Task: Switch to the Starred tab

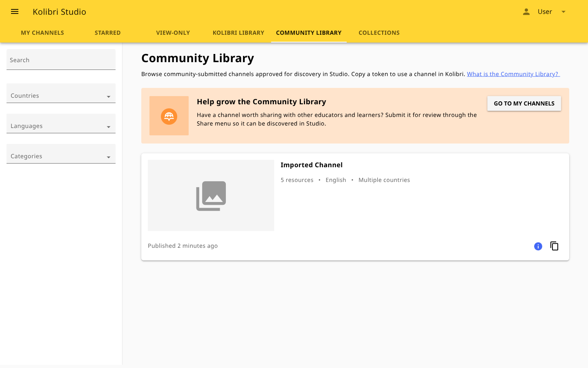Action: [x=108, y=33]
